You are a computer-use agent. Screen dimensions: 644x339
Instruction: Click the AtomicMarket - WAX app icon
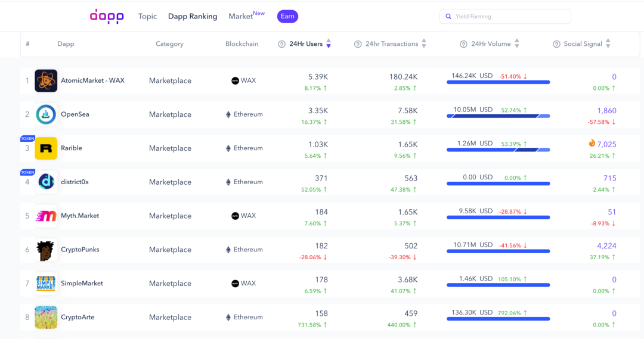point(46,80)
